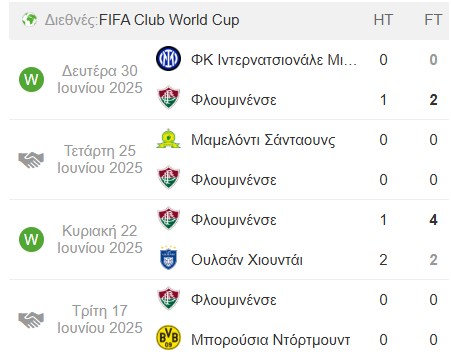Click the handshake draw icon for 25 June
Image resolution: width=451 pixels, height=360 pixels.
(x=31, y=159)
